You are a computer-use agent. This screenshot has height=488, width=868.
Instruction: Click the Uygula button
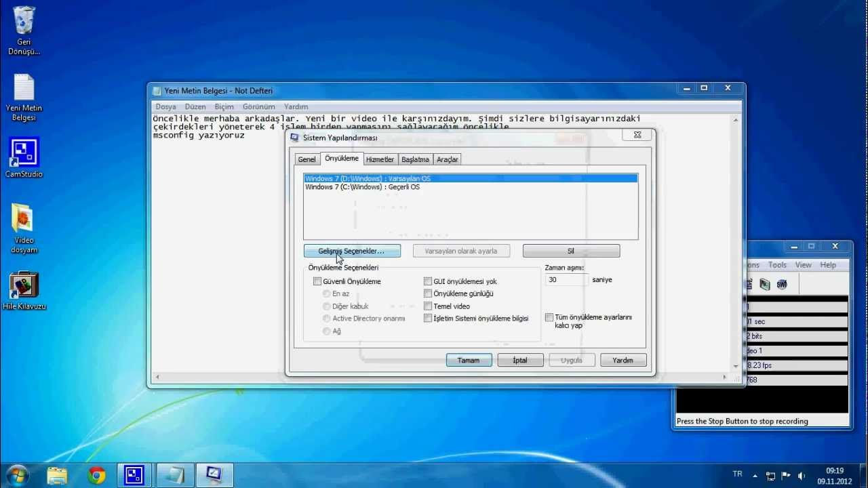pyautogui.click(x=572, y=360)
